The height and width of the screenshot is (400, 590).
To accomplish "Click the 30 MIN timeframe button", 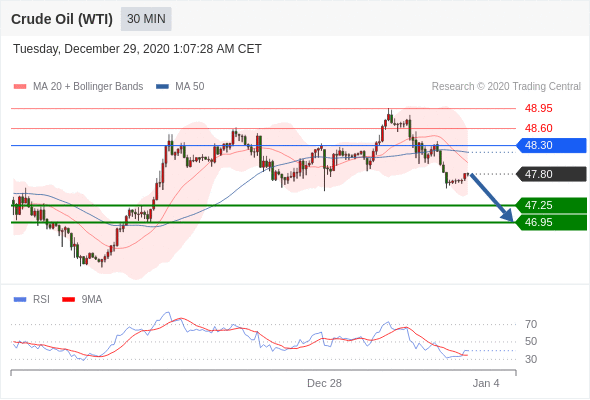I will pos(146,19).
